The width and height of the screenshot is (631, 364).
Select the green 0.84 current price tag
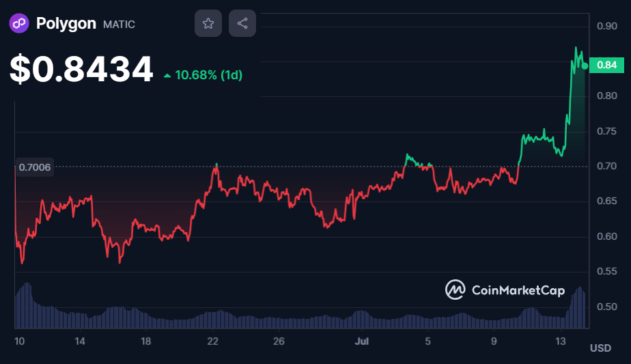[x=606, y=66]
